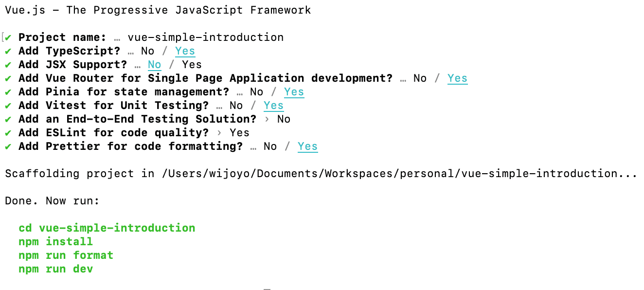Select the checkmark beside Add Vitest

pyautogui.click(x=8, y=106)
